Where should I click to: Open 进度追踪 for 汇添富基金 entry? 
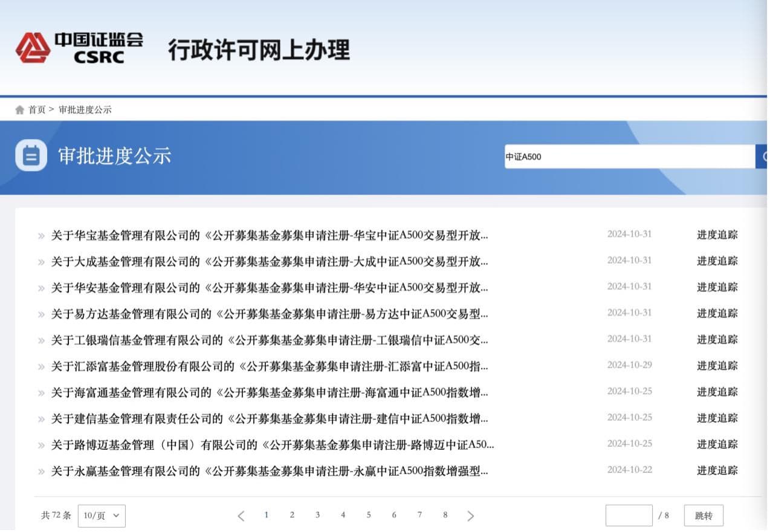[717, 366]
